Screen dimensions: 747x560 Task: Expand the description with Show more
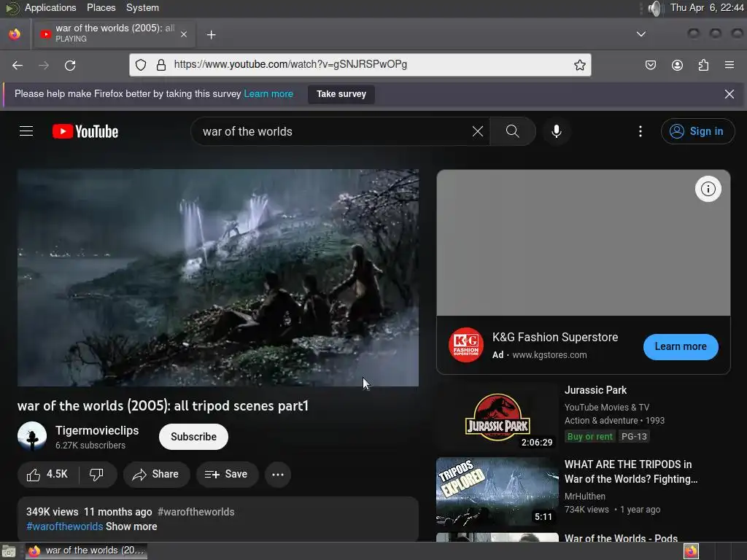click(131, 526)
